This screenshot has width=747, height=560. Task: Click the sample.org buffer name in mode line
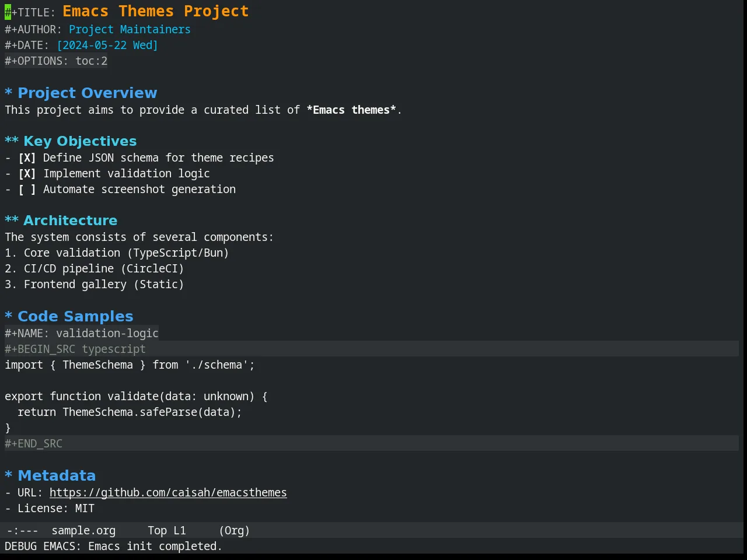[x=83, y=531]
